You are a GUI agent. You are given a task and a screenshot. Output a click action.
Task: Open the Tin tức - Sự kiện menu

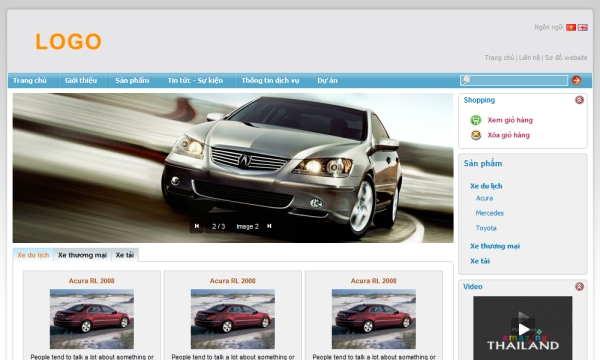(x=195, y=80)
